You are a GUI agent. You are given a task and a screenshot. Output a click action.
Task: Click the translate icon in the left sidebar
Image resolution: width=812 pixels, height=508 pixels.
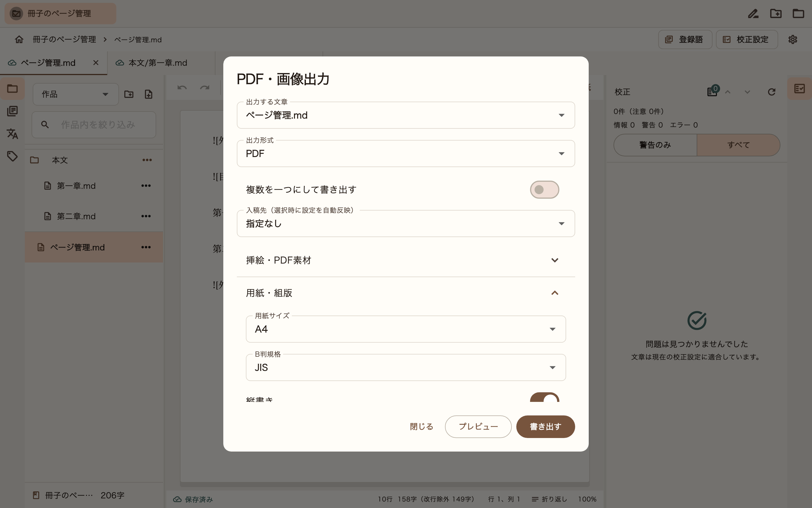click(x=12, y=134)
